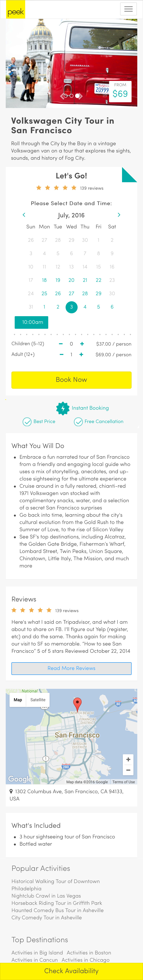Increase Adult ticket count
This screenshot has height=980, width=143.
tap(81, 355)
